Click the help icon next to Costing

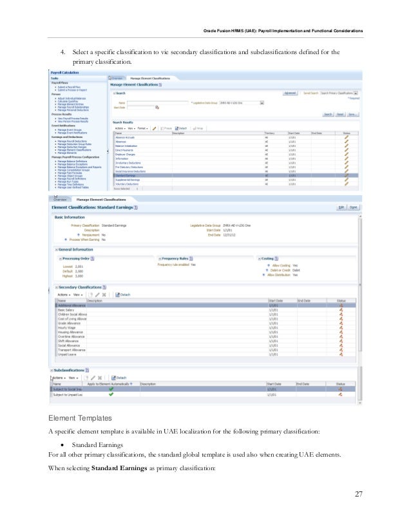(x=276, y=258)
